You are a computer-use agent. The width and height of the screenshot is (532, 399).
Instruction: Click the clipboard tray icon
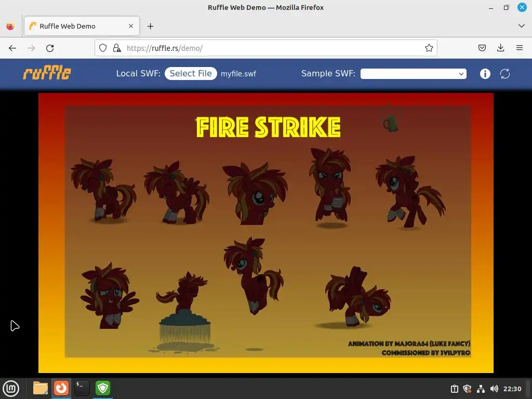(x=455, y=389)
